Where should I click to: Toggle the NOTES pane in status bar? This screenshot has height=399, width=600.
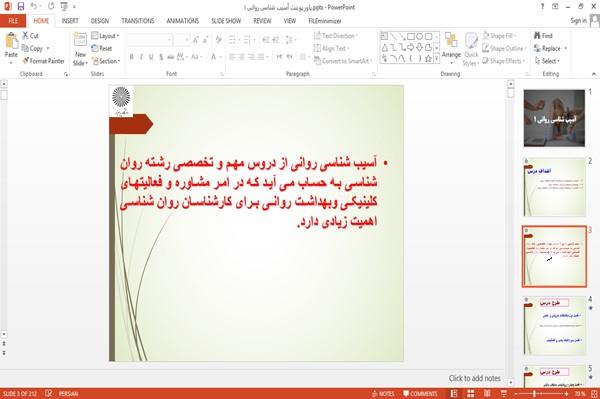coord(383,394)
